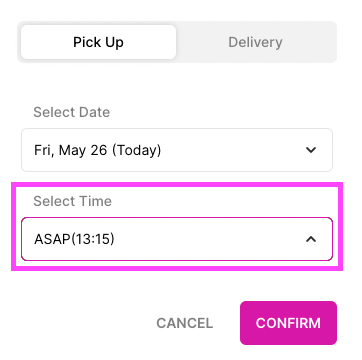
Task: Close the time picker via its arrow
Action: pyautogui.click(x=311, y=239)
